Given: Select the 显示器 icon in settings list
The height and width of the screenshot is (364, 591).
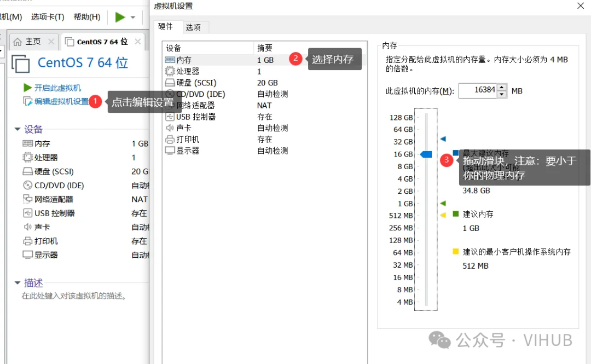Looking at the screenshot, I should tap(170, 151).
